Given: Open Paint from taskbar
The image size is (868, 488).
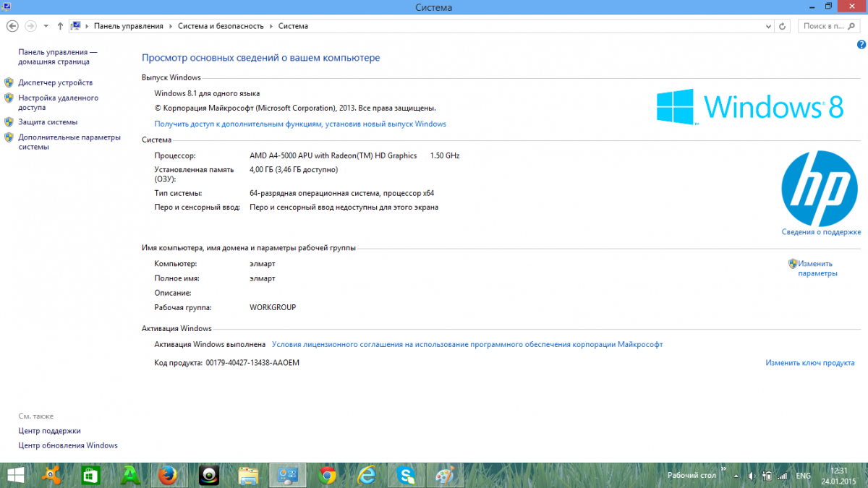Looking at the screenshot, I should [x=446, y=475].
